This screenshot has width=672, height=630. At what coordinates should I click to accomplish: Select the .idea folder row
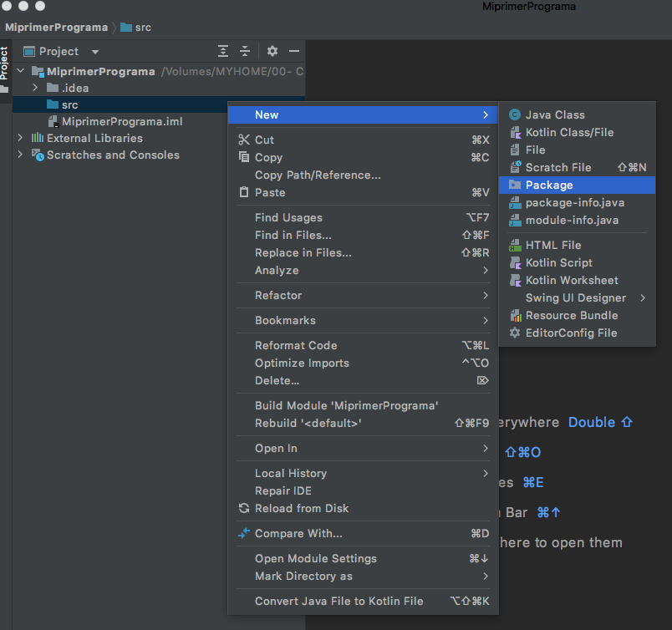tap(159, 88)
